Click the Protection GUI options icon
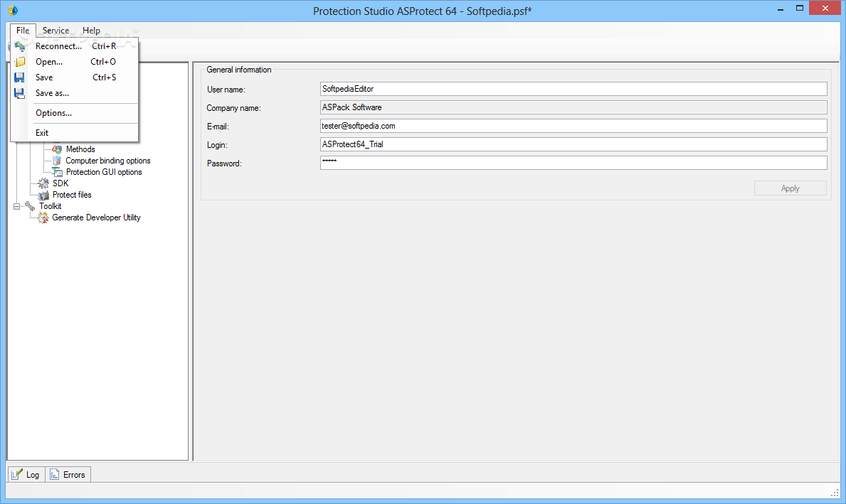The height and width of the screenshot is (504, 846). (57, 172)
